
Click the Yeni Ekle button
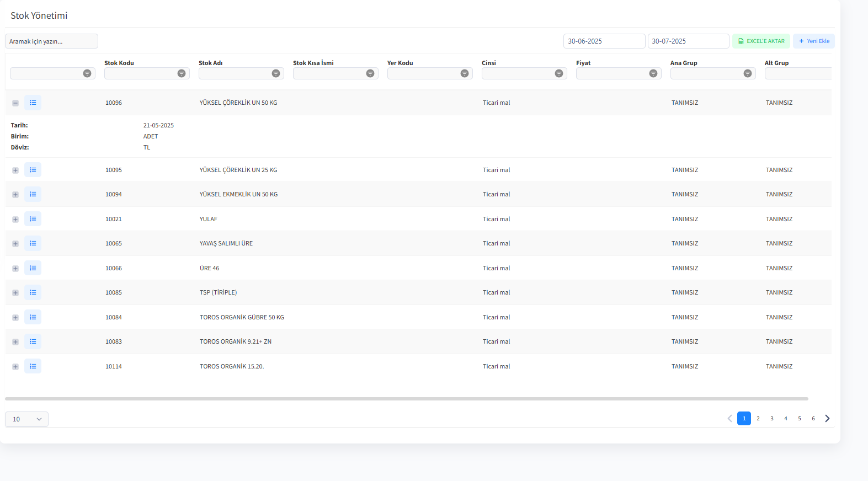(814, 41)
